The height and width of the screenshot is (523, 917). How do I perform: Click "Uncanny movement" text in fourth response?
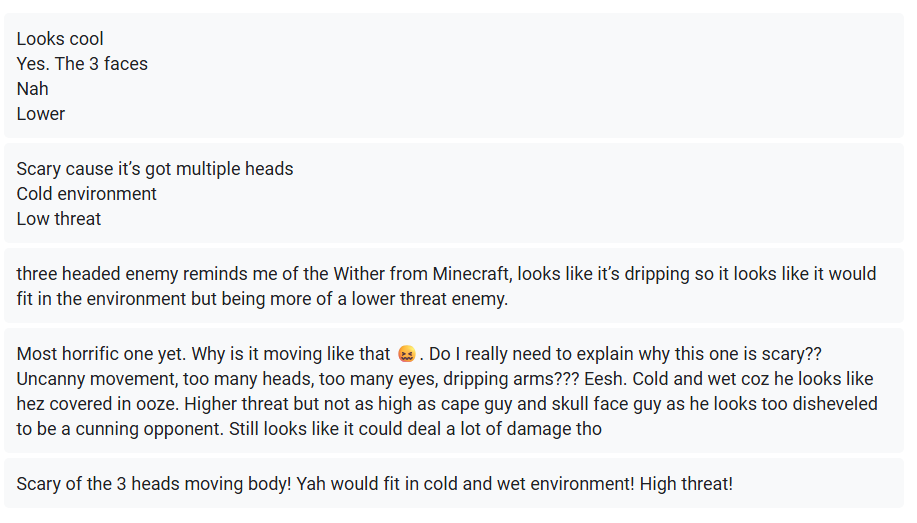point(96,379)
